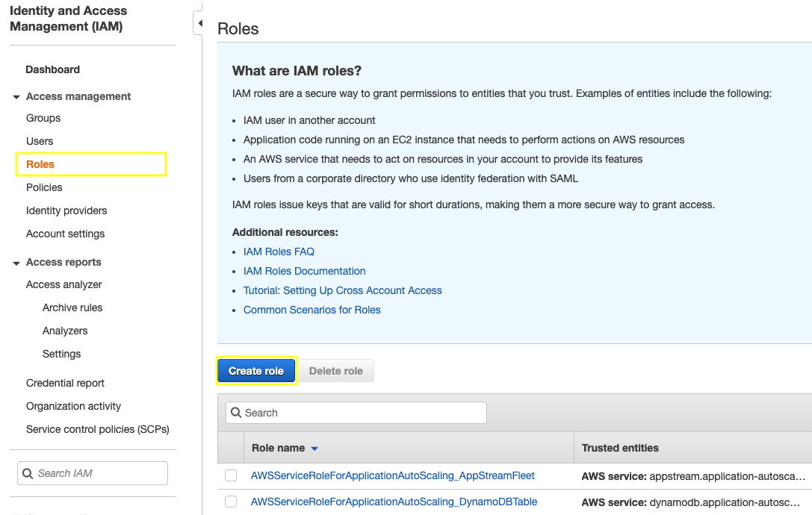Click the 'IAM roles are a secure way' sentence
The width and height of the screenshot is (812, 515).
click(x=502, y=94)
